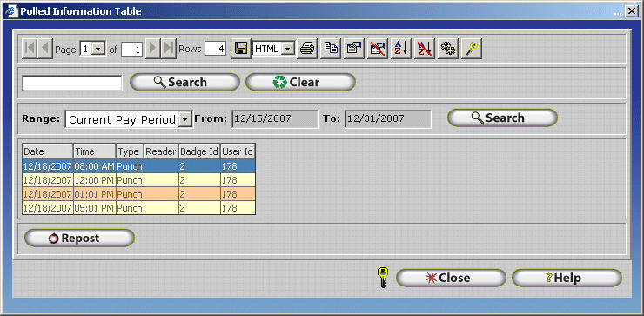This screenshot has height=316, width=644.
Task: Click the floppy disk save icon
Action: click(x=241, y=49)
